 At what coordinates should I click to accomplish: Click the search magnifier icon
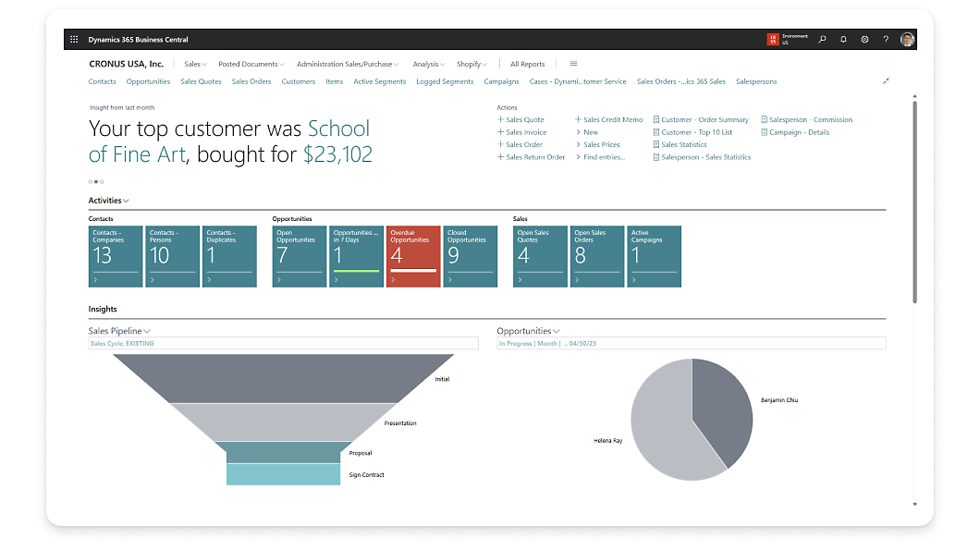[823, 40]
